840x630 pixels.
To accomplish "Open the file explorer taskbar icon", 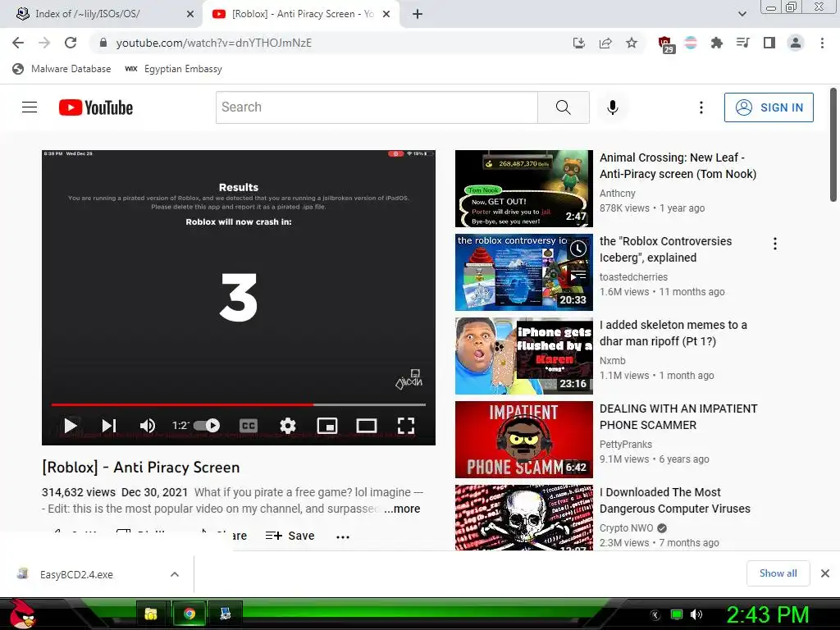I will point(151,614).
